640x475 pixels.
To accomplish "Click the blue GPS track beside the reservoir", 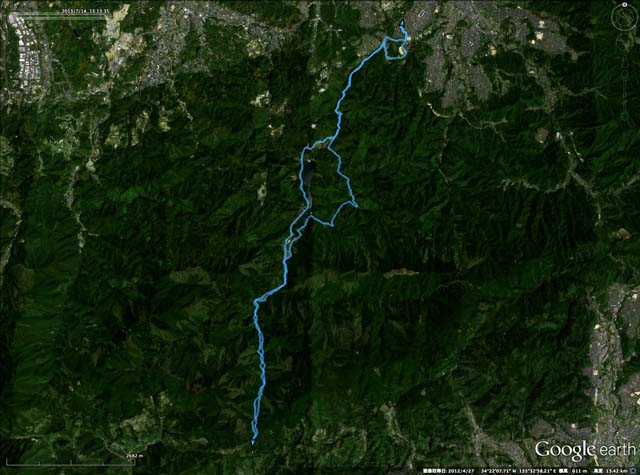I will coord(302,184).
